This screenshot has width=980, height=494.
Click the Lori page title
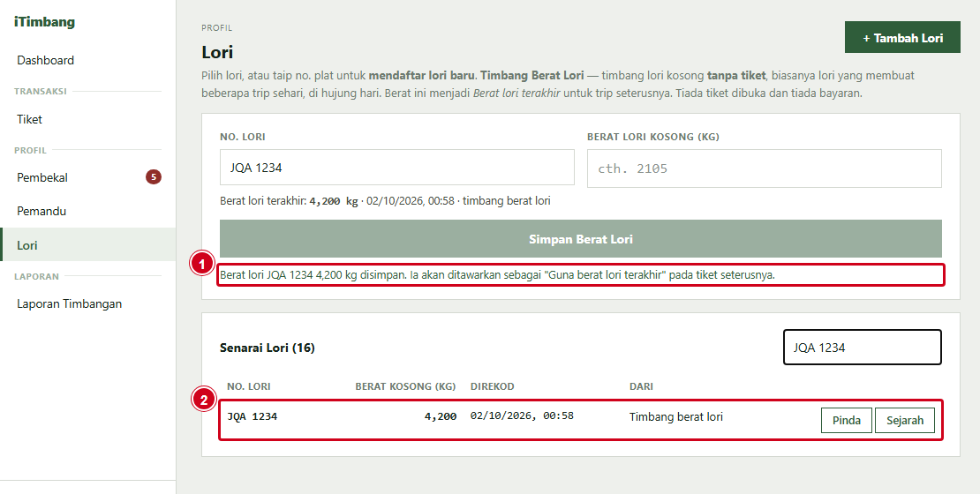(217, 52)
